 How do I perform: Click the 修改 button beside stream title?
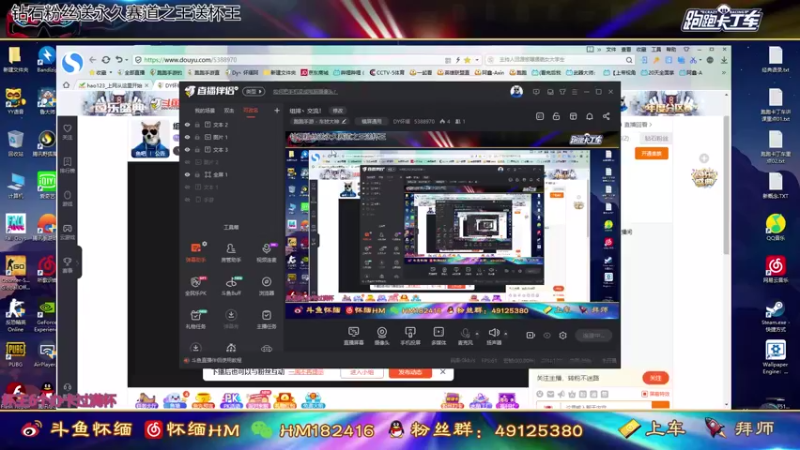(338, 110)
